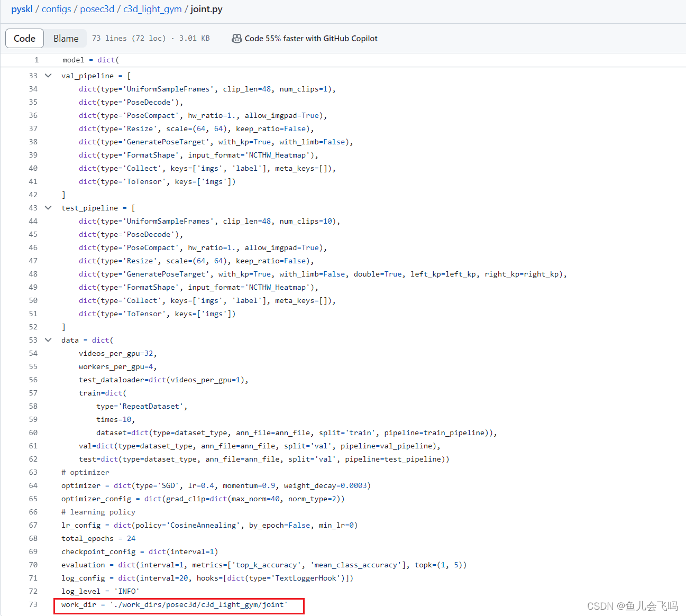The height and width of the screenshot is (616, 686).
Task: Select line number 68 beside total_epochs
Action: 33,538
